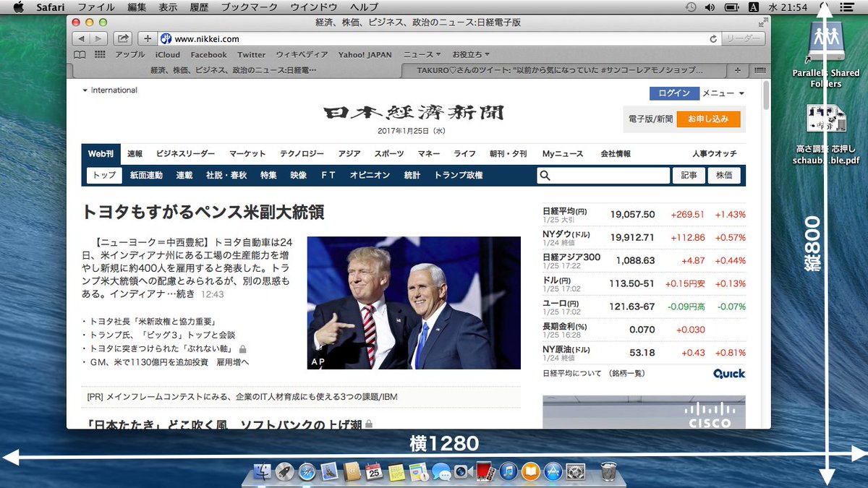Expand the お役立ち bookmarks folder

(x=471, y=55)
